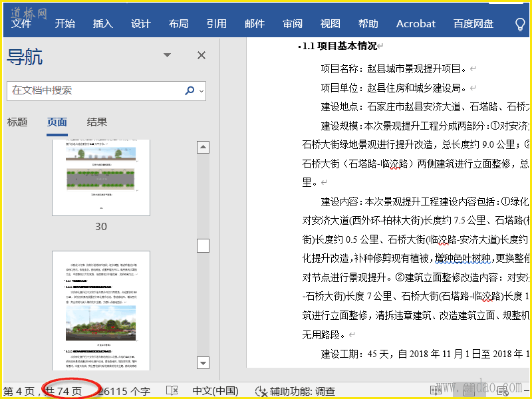This screenshot has width=532, height=399.
Task: Select the 审阅 ribbon tab
Action: click(293, 24)
